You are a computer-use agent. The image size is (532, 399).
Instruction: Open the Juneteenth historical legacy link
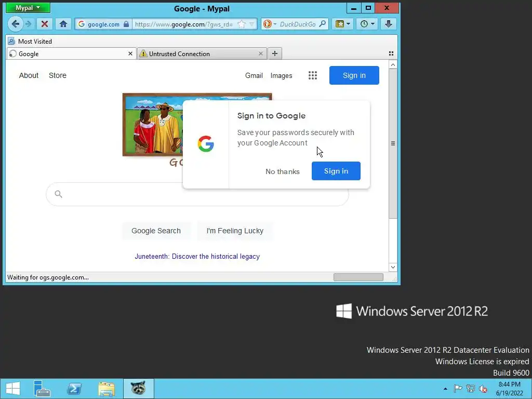(197, 257)
